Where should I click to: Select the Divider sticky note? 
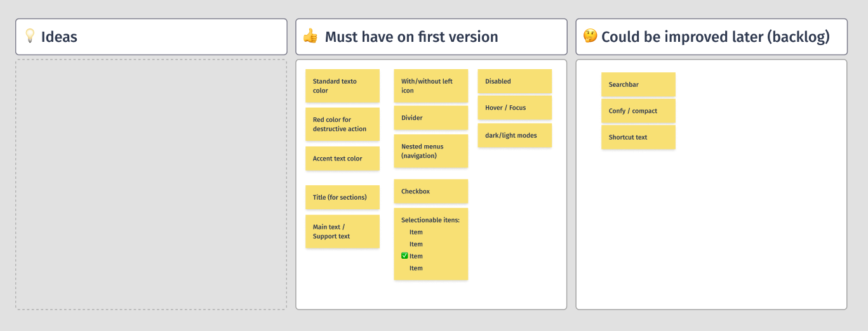[x=431, y=118]
